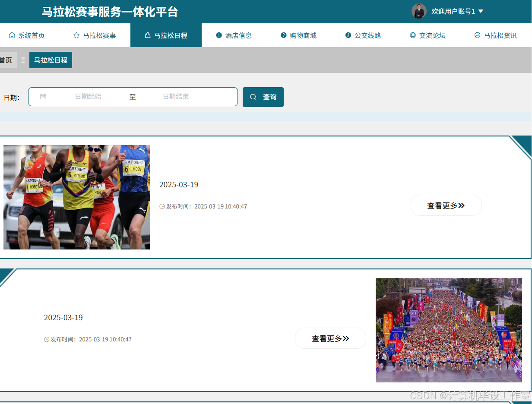Open the 马拉松资讯 menu item
Image resolution: width=532 pixels, height=404 pixels.
(495, 35)
